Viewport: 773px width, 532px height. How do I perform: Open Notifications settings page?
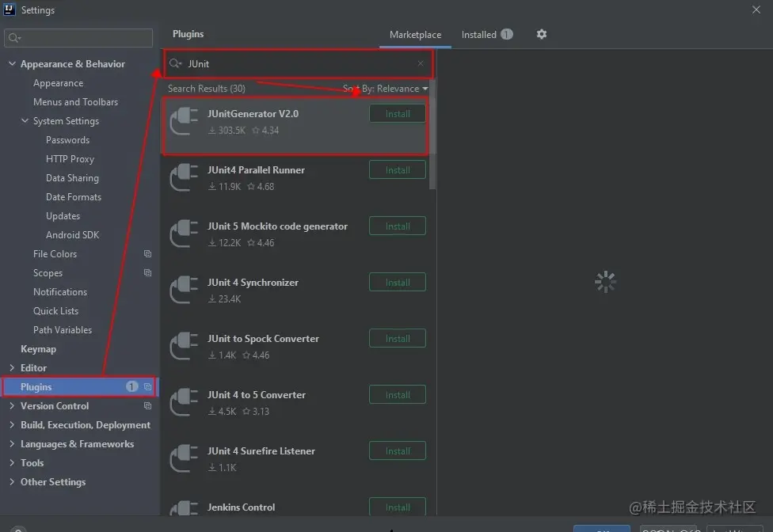coord(60,291)
